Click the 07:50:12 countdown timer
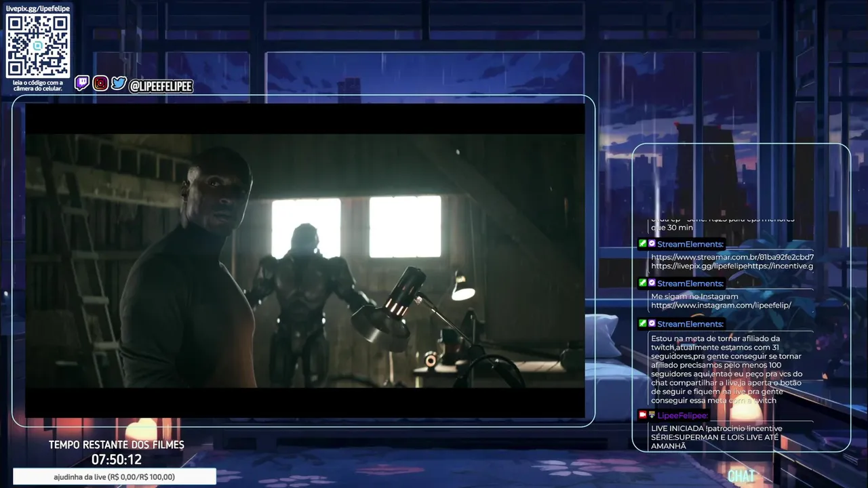The width and height of the screenshot is (868, 488). tap(117, 460)
